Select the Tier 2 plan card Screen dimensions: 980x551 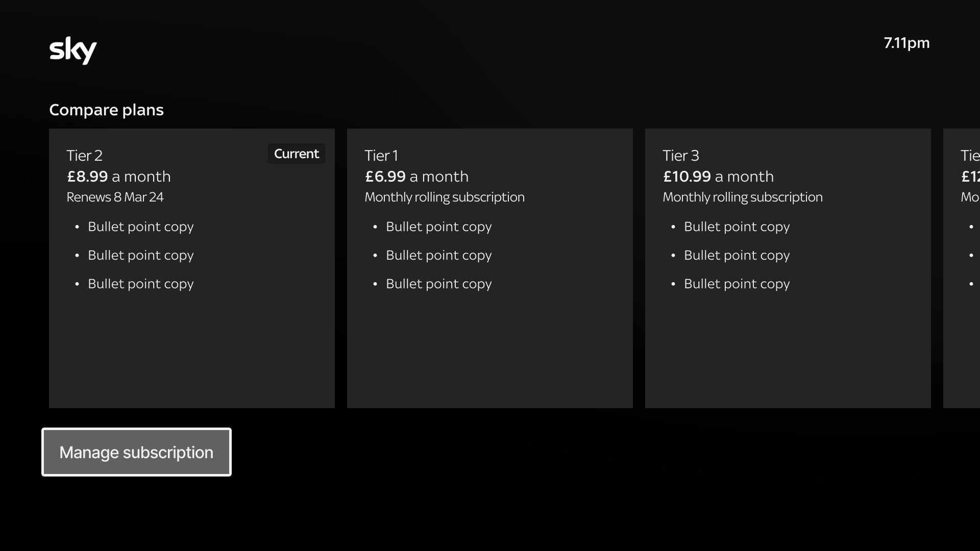(191, 337)
